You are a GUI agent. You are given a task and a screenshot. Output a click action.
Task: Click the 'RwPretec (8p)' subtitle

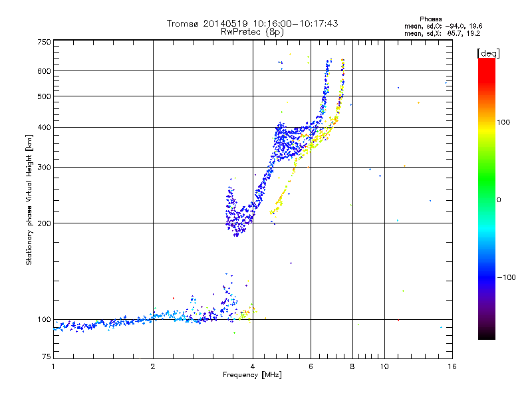tap(252, 32)
